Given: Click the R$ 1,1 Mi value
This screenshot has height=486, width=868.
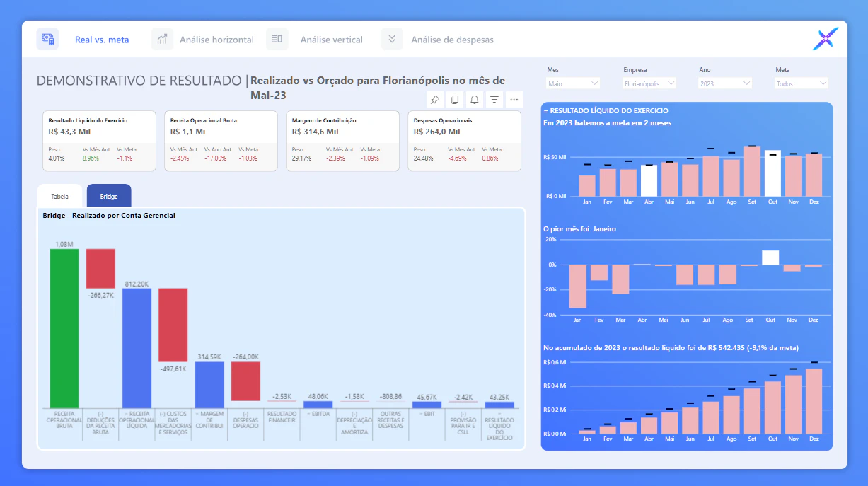Looking at the screenshot, I should point(187,132).
